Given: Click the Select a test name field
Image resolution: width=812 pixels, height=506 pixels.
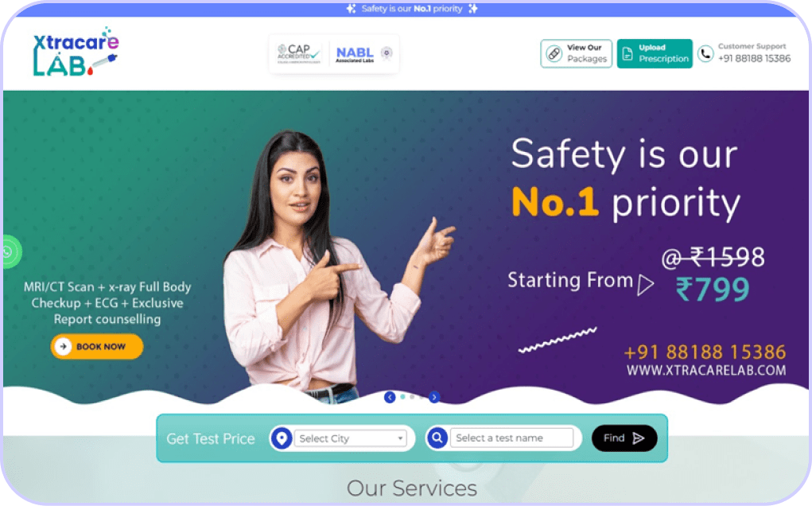Looking at the screenshot, I should [x=511, y=438].
